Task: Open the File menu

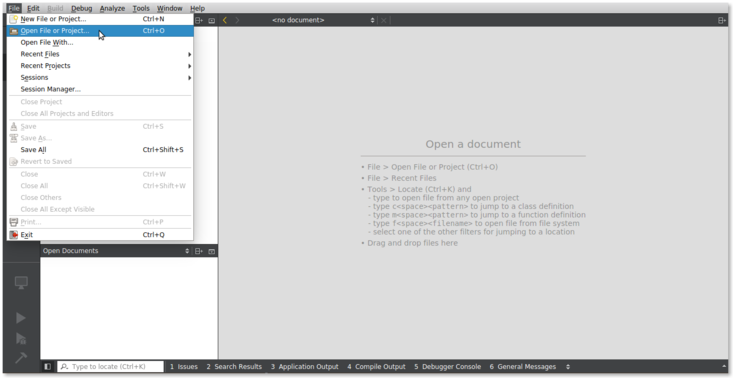Action: point(14,8)
